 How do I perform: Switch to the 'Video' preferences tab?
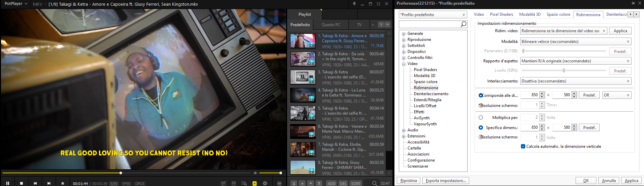click(x=479, y=14)
